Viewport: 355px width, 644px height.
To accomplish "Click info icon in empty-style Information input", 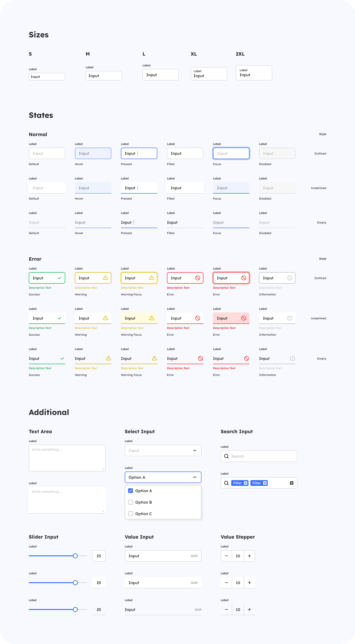I will click(x=293, y=358).
